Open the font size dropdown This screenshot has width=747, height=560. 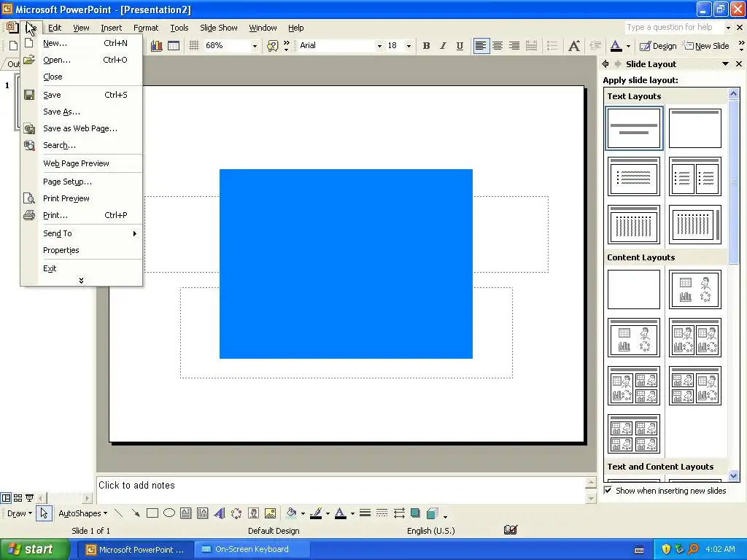click(x=409, y=46)
